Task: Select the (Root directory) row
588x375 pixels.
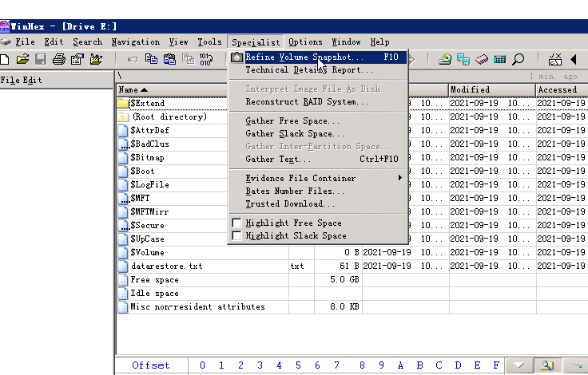Action: click(172, 116)
